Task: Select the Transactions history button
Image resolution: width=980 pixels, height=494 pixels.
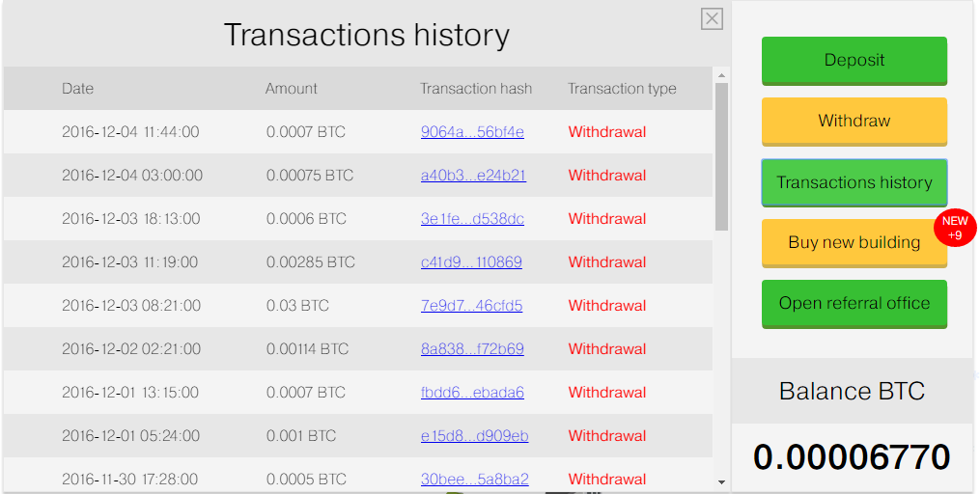Action: tap(854, 182)
